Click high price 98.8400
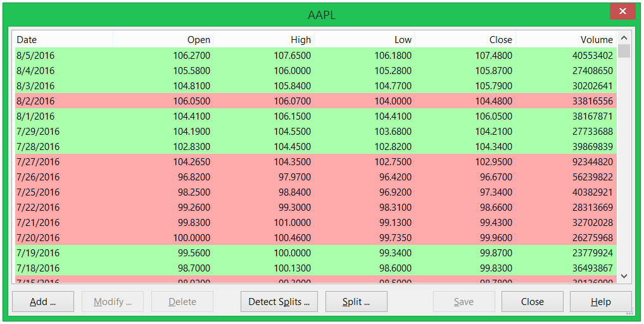The height and width of the screenshot is (324, 644). pyautogui.click(x=295, y=192)
